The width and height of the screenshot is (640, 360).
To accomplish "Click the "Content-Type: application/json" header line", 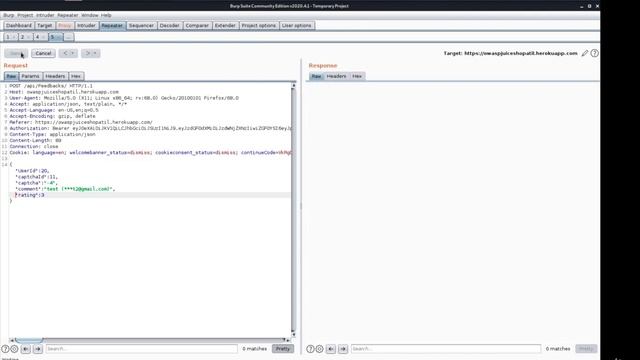I will click(52, 134).
